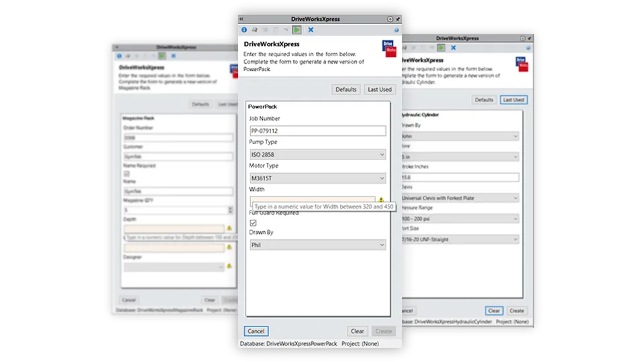Collapse the PowerPack panel with double-chevron icon
The width and height of the screenshot is (644, 362).
241,19
